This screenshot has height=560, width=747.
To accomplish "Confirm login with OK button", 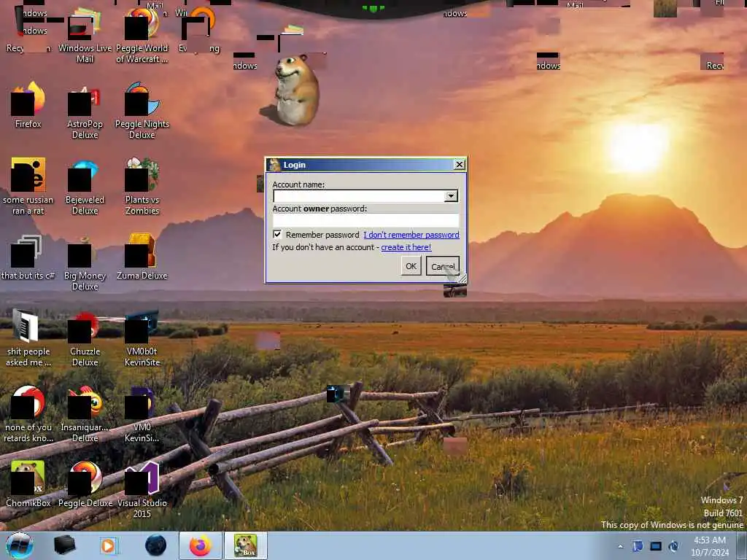I will pyautogui.click(x=411, y=266).
